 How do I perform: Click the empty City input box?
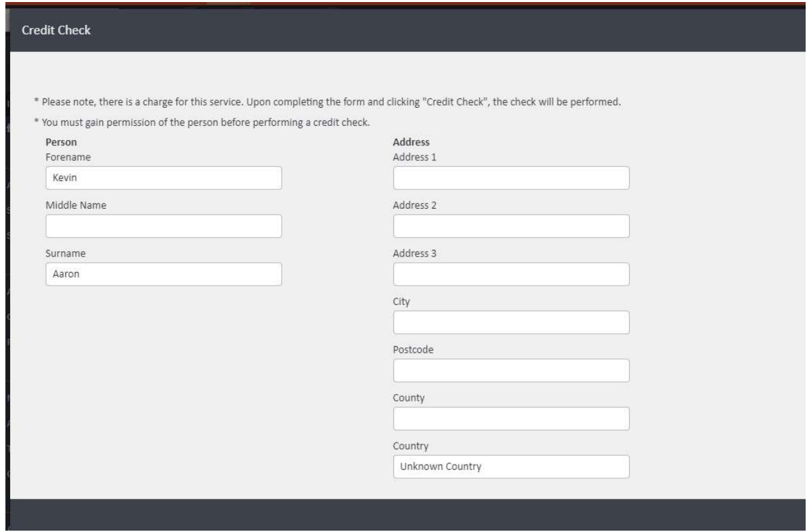point(511,323)
